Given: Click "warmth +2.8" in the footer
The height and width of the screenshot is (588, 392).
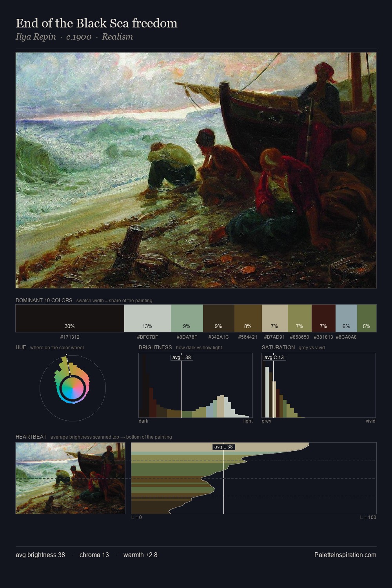Looking at the screenshot, I should [140, 555].
